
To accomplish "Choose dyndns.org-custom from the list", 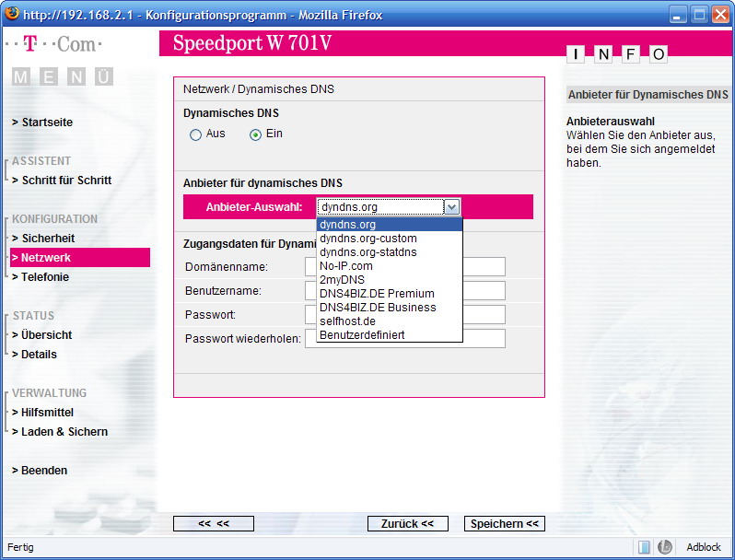I will pos(390,238).
